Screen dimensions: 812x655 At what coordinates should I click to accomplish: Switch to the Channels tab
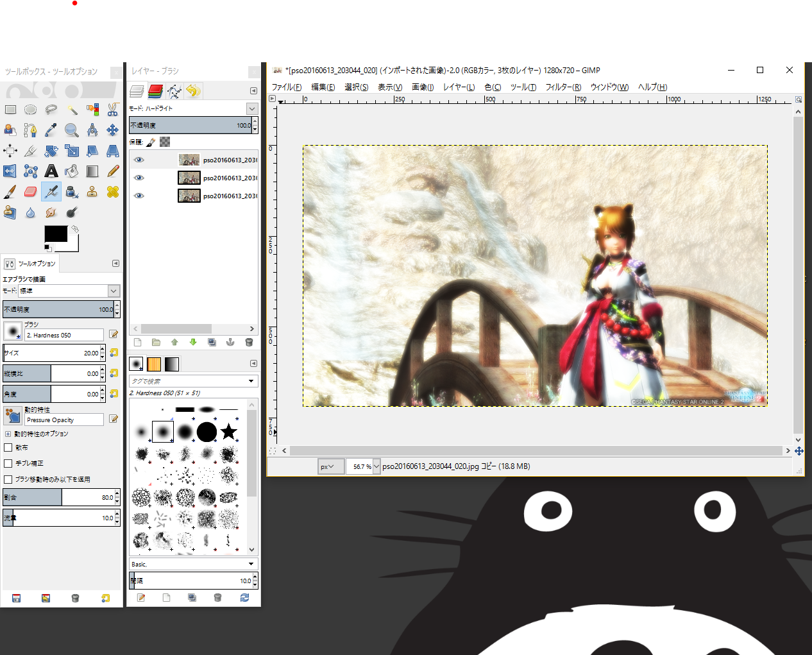156,91
